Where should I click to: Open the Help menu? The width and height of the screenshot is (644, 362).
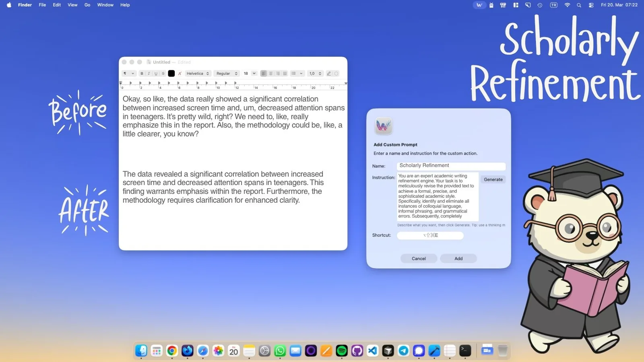tap(125, 5)
